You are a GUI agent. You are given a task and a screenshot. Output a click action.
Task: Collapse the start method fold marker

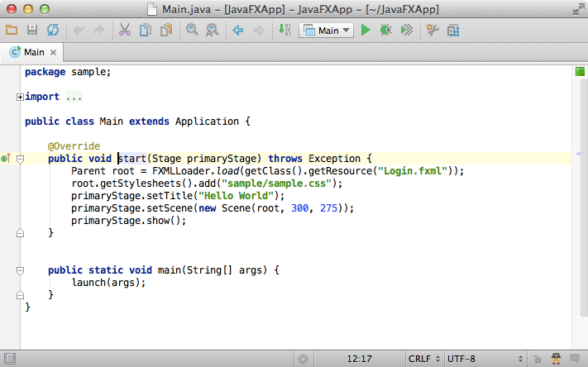pyautogui.click(x=20, y=159)
